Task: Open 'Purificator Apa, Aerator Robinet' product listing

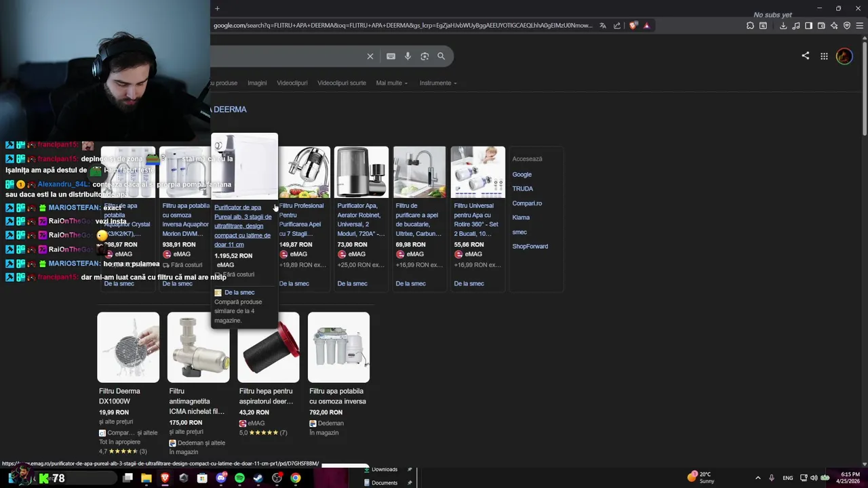Action: coord(360,220)
